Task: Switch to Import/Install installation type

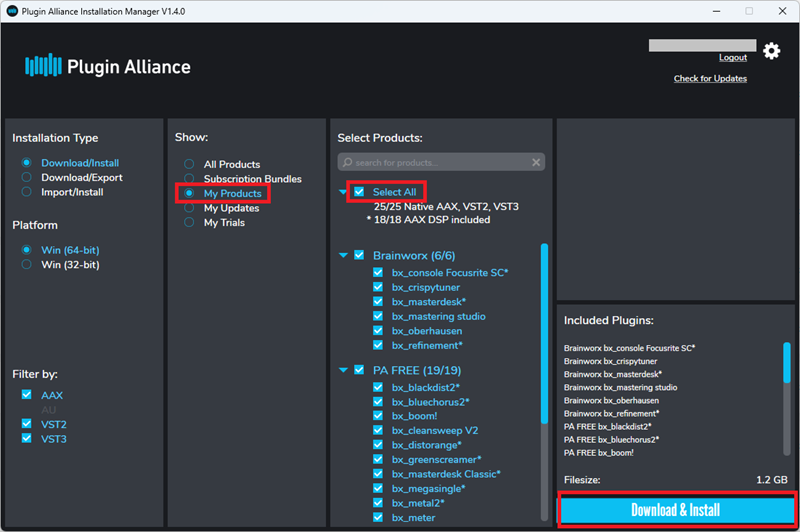Action: pos(27,192)
